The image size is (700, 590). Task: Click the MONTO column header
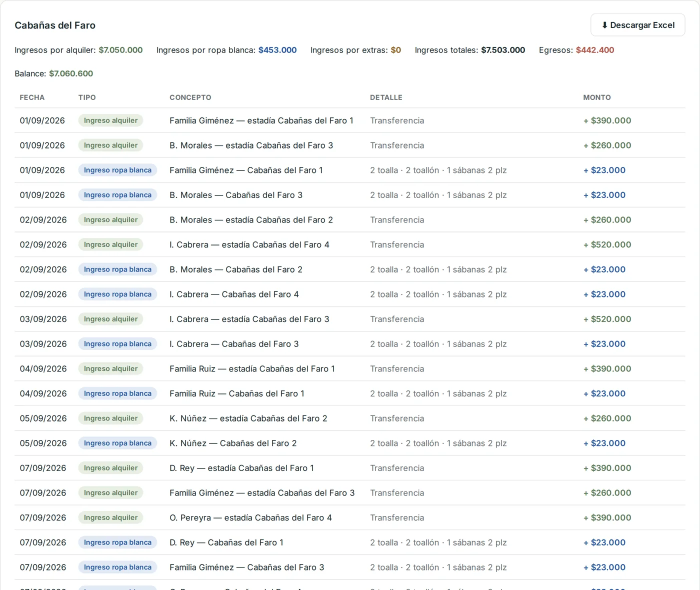tap(597, 97)
